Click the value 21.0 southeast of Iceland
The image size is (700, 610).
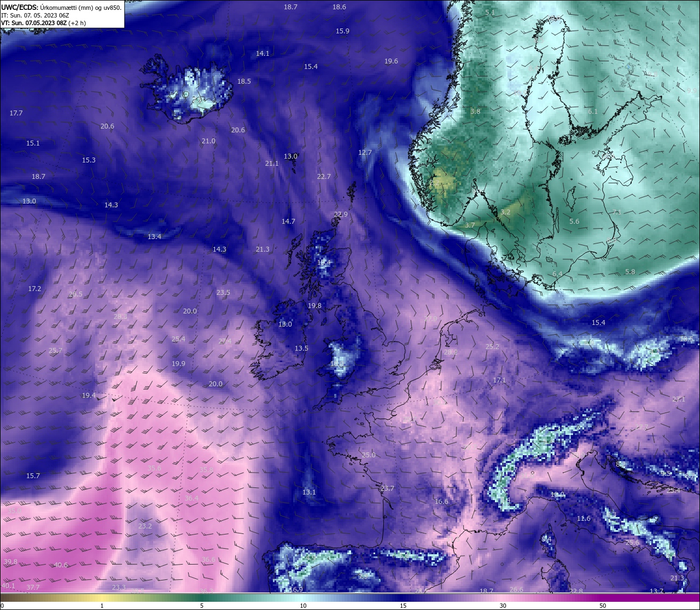pyautogui.click(x=208, y=141)
